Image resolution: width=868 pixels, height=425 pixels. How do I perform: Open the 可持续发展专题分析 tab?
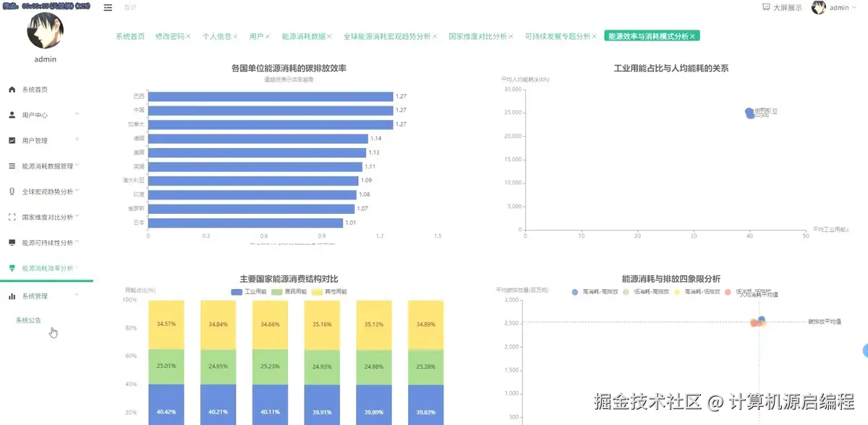coord(556,35)
